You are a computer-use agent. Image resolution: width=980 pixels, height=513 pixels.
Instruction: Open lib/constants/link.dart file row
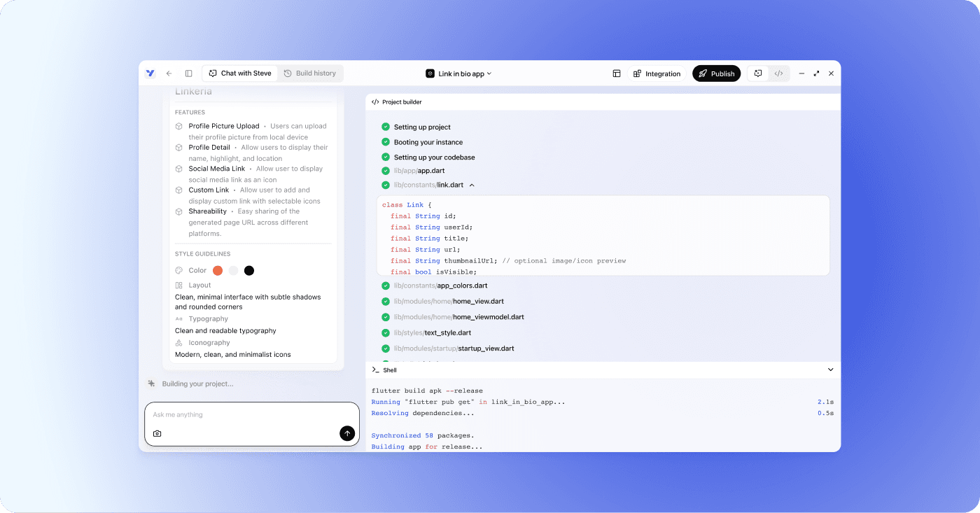(428, 185)
